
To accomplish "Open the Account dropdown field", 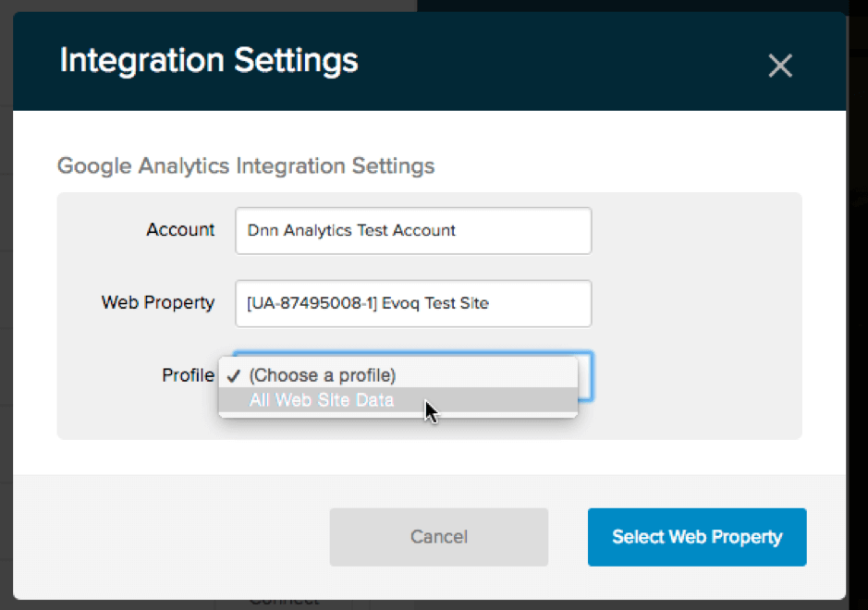I will (x=413, y=231).
